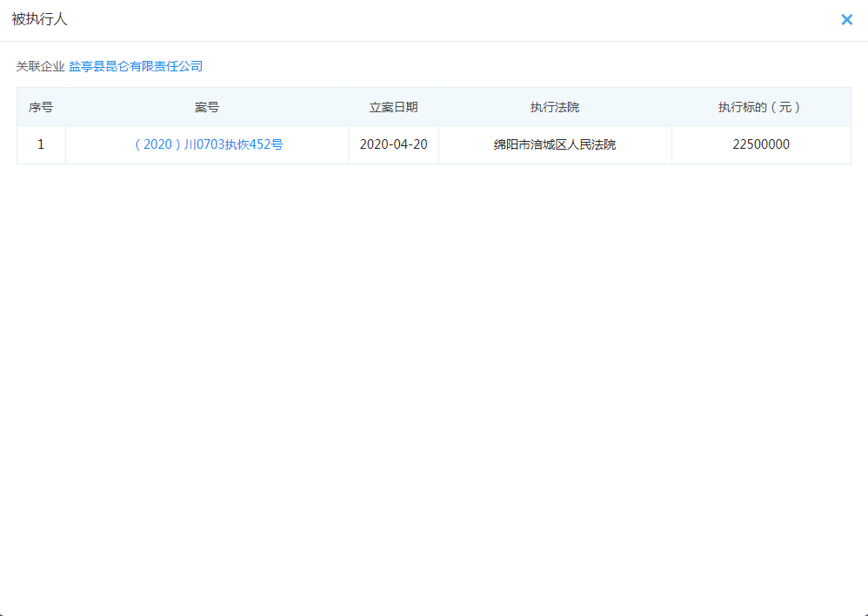Click the blank title bar space beside 被执行人
This screenshot has height=616, width=868.
pyautogui.click(x=435, y=19)
